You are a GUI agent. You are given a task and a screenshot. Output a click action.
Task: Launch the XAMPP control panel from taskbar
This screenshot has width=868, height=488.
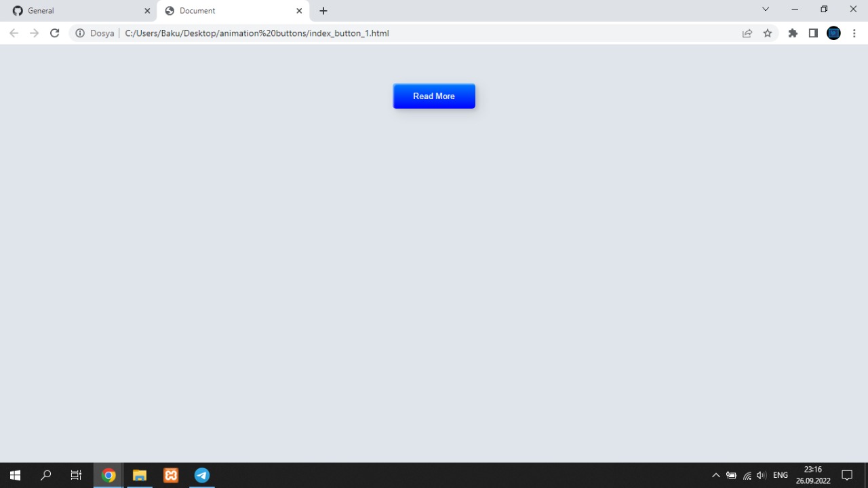(170, 475)
